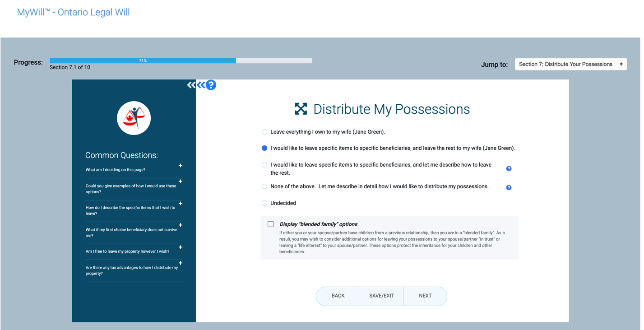Expand 'Could you give examples' question

(x=181, y=181)
